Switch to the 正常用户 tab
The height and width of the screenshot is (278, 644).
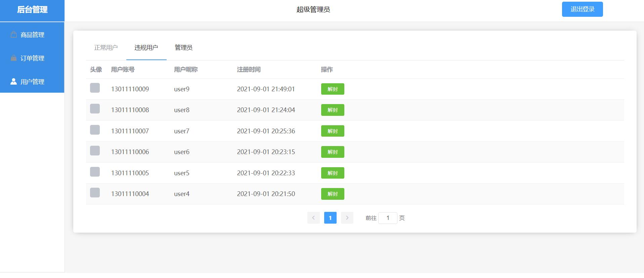(x=106, y=48)
